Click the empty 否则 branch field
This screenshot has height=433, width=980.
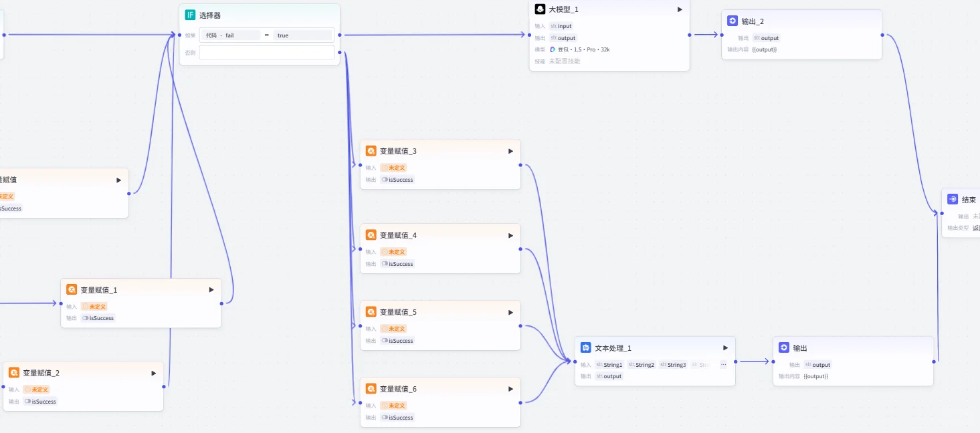266,52
